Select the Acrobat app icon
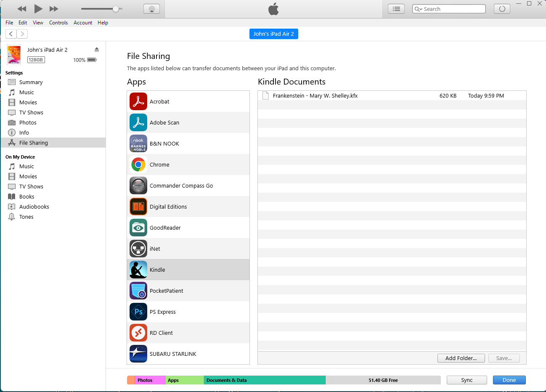The width and height of the screenshot is (546, 392). [x=138, y=101]
